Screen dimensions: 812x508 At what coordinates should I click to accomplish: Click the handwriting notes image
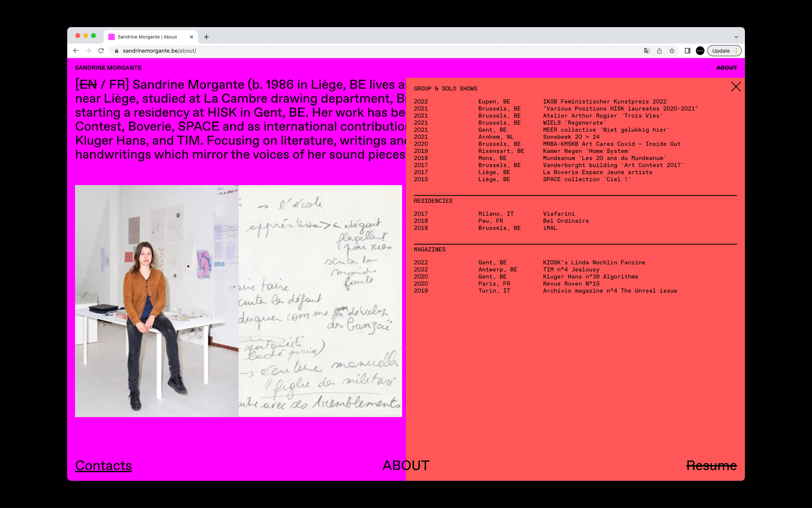tap(320, 301)
